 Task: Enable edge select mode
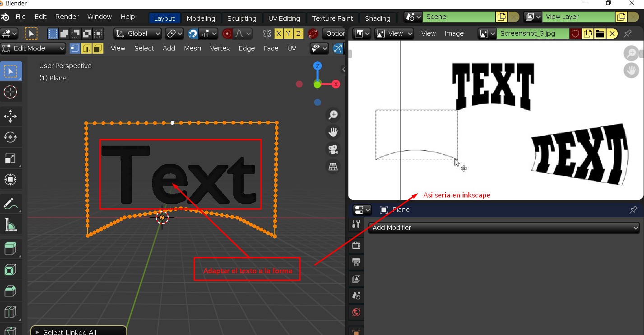87,48
